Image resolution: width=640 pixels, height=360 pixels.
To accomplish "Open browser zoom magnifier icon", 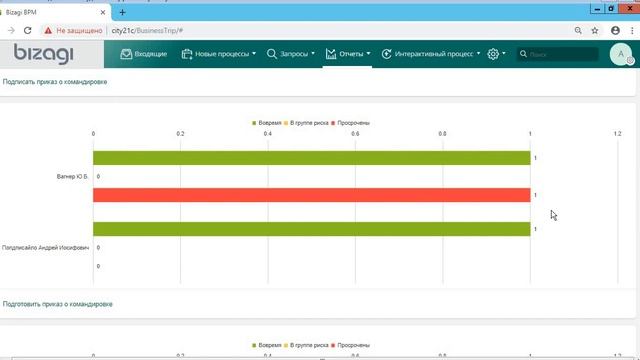I will click(578, 30).
